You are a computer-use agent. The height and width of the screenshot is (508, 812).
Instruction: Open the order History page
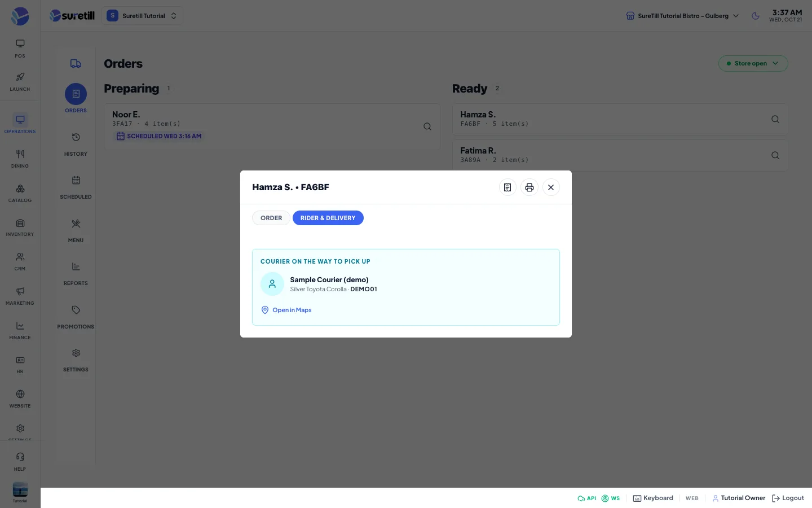point(76,144)
